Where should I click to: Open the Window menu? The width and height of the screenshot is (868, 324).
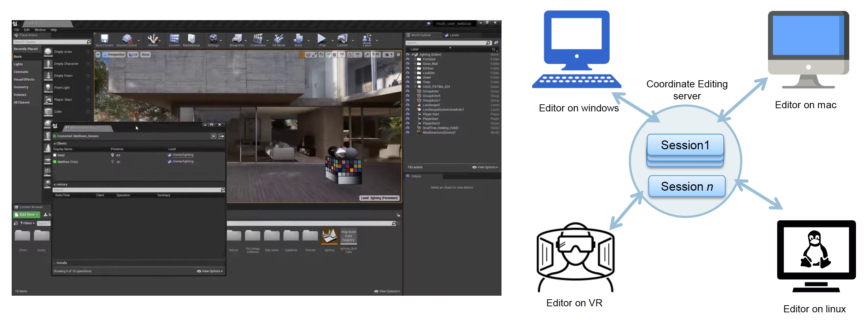click(x=40, y=30)
